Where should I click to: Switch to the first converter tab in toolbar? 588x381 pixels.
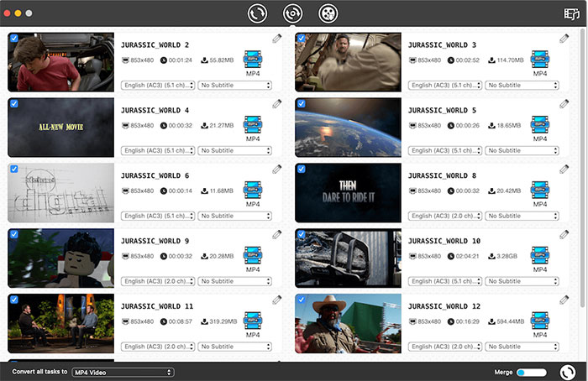tap(258, 13)
